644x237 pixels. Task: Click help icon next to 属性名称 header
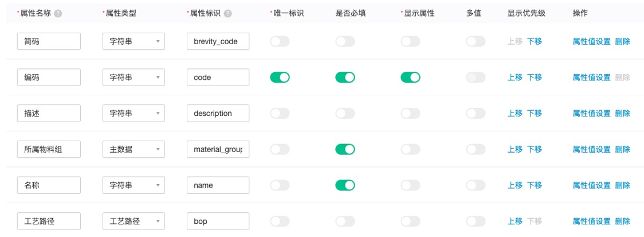58,14
